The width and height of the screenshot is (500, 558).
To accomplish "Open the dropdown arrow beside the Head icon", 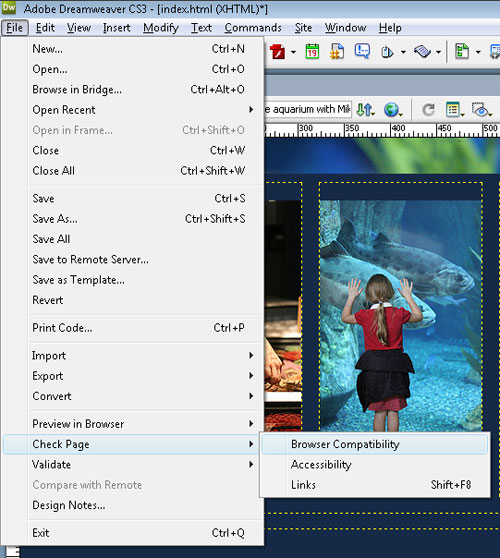I will point(403,52).
